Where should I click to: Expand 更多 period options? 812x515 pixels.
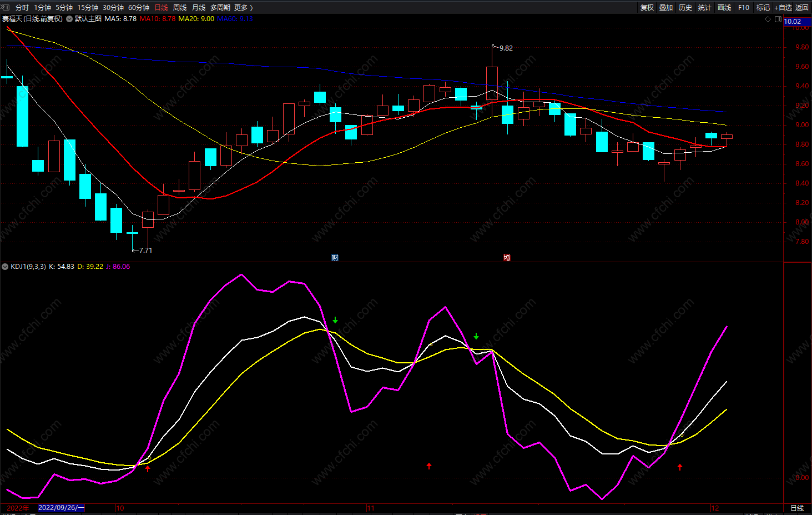(243, 7)
